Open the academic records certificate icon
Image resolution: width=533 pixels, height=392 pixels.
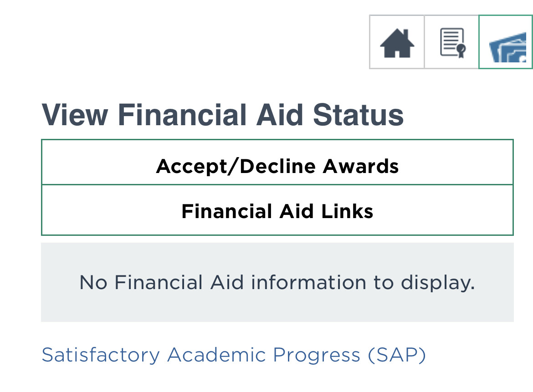pyautogui.click(x=451, y=42)
